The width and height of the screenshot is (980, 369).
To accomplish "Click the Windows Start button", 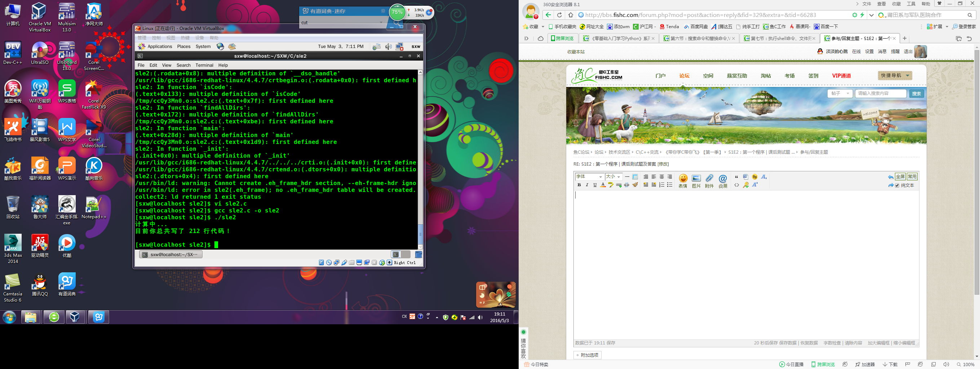I will pyautogui.click(x=9, y=317).
